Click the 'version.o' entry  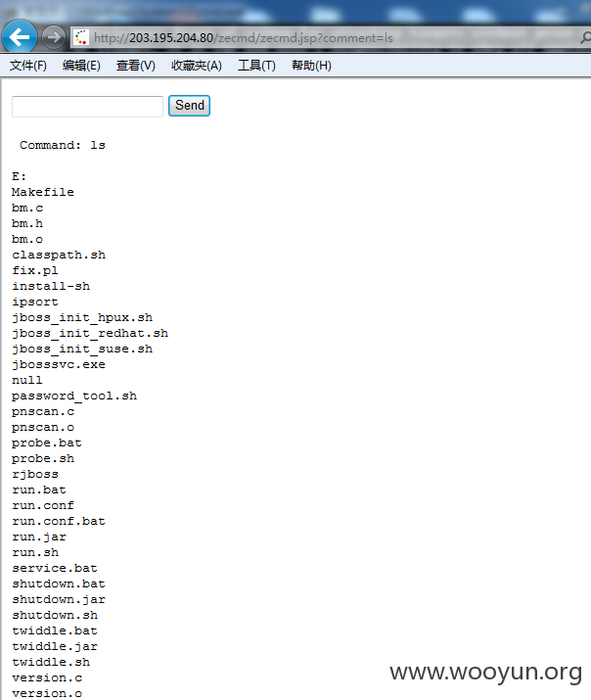tap(47, 693)
